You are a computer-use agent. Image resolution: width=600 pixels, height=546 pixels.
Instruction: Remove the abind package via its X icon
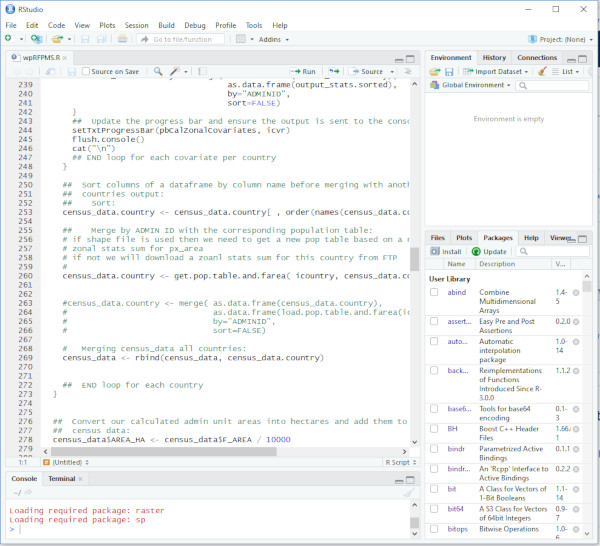(x=576, y=293)
